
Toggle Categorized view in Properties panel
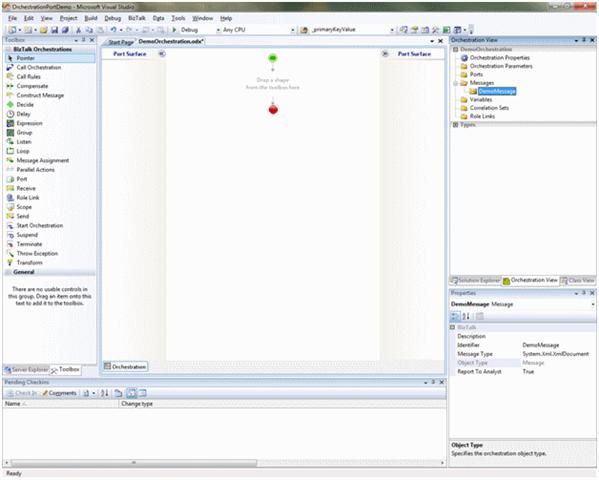click(x=455, y=316)
